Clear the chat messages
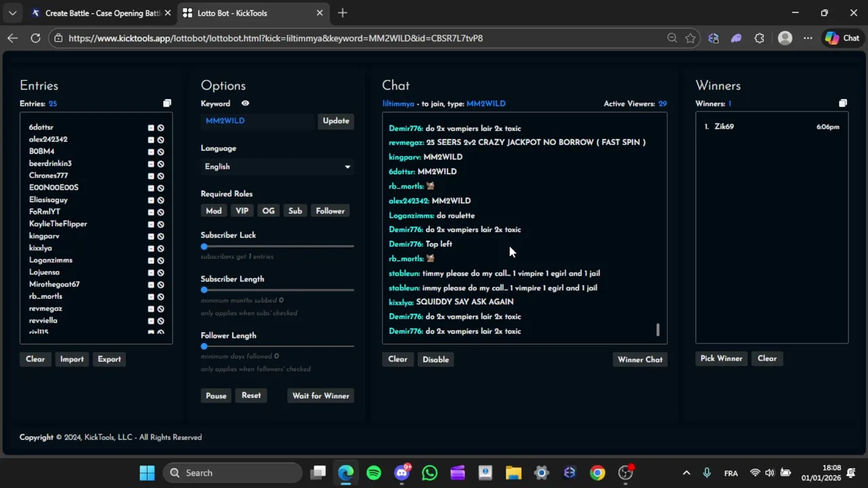 [x=397, y=359]
